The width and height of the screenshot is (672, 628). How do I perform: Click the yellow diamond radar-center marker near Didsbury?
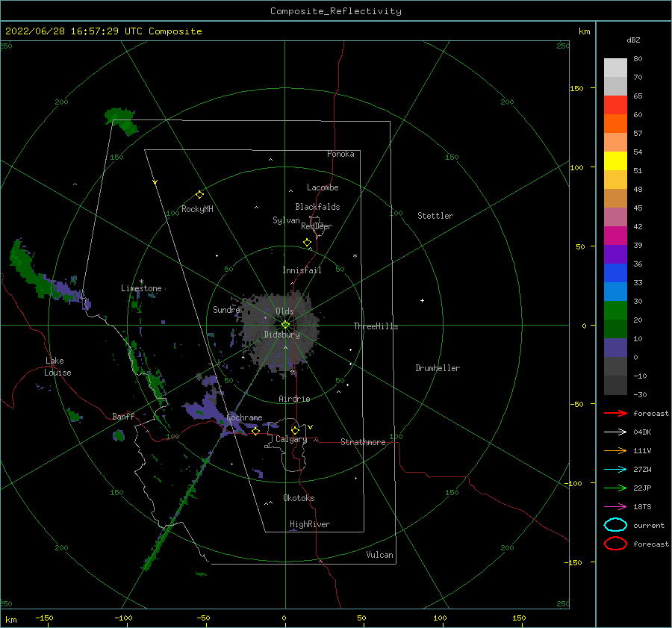[285, 325]
